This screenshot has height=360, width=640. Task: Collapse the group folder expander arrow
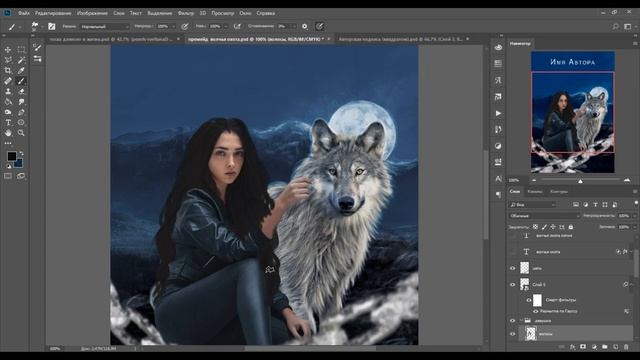click(521, 321)
